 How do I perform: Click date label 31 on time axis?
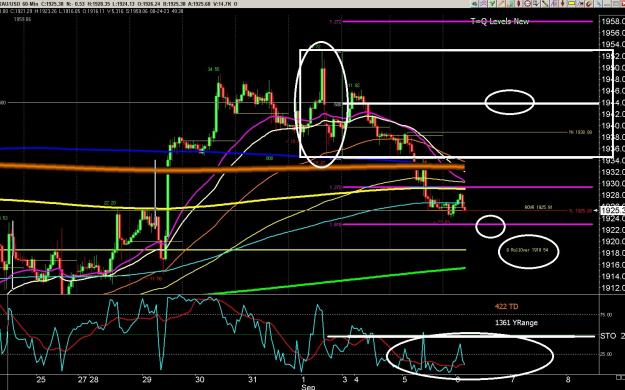(252, 379)
